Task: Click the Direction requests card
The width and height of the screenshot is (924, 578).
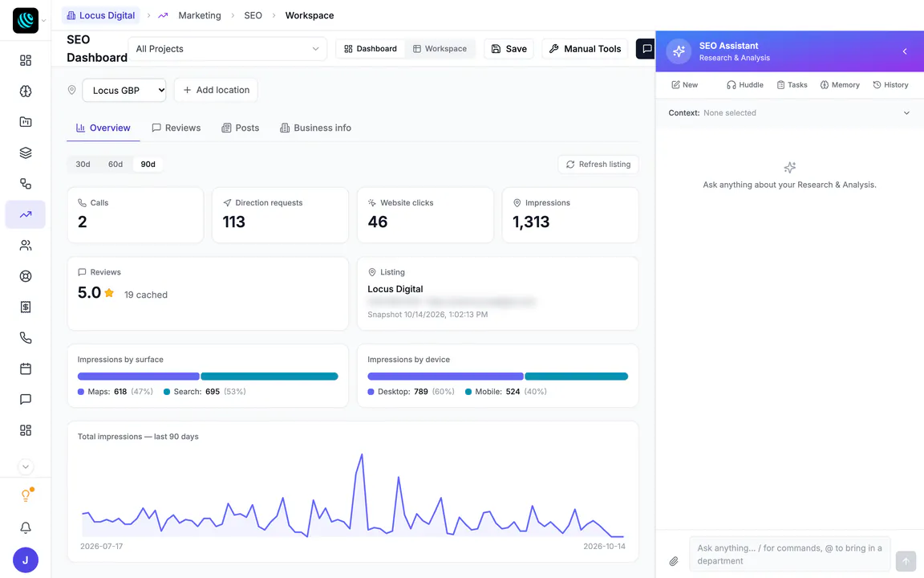Action: [x=281, y=215]
